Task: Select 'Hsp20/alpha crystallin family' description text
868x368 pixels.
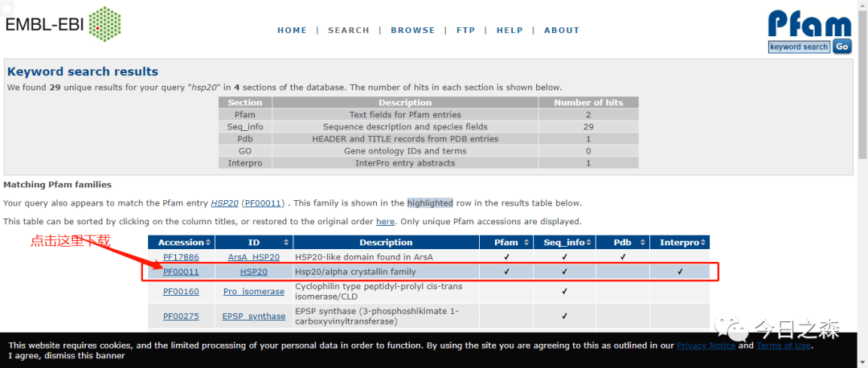Action: [x=355, y=272]
